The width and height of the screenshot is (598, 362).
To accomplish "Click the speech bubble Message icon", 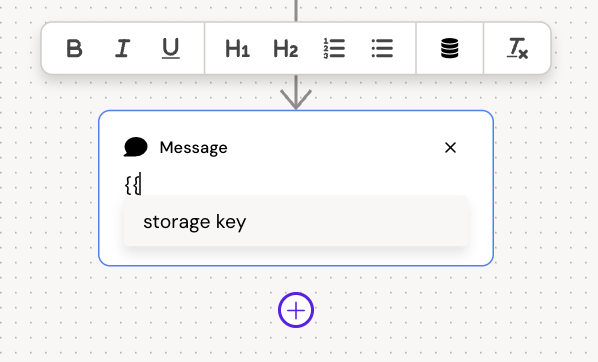I will pyautogui.click(x=135, y=147).
